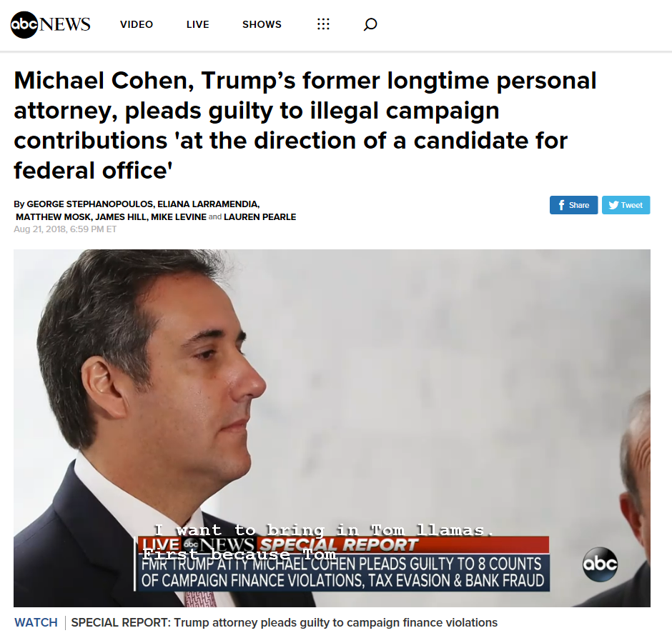Open the SHOWS navigation item
Viewport: 672px width, 638px height.
click(262, 24)
